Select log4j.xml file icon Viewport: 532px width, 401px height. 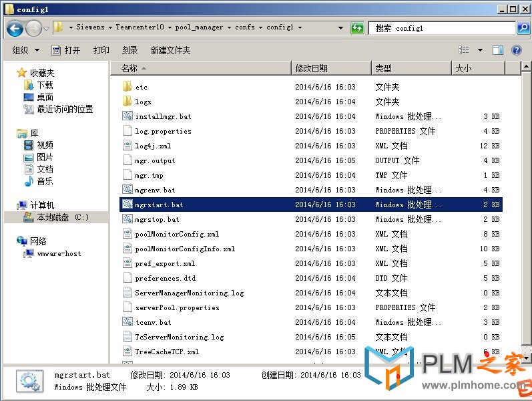pyautogui.click(x=127, y=145)
